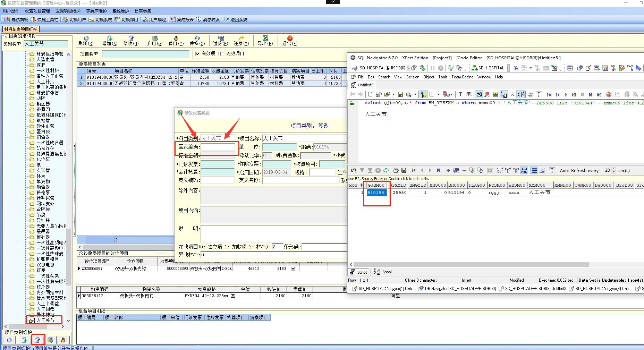The width and height of the screenshot is (644, 350).
Task: Select the 双极头-双极内衬 fee item row
Action: click(212, 77)
